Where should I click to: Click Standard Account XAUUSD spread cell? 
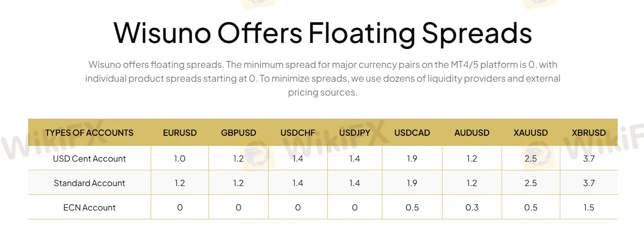click(531, 183)
